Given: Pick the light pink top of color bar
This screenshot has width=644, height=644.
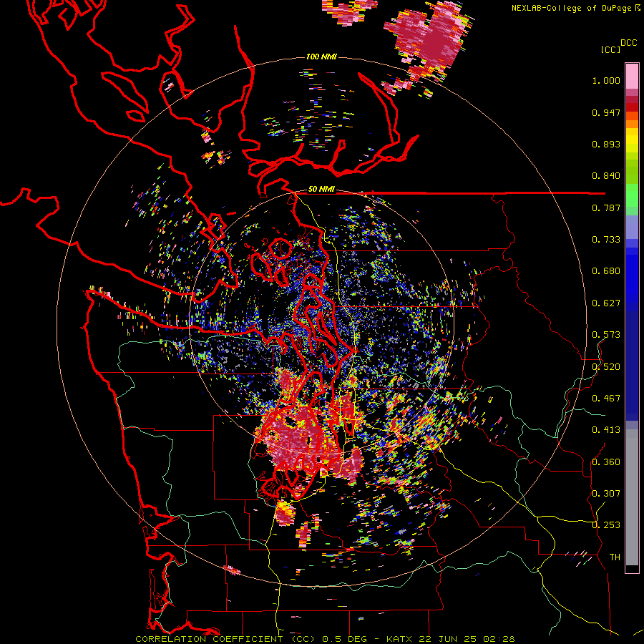Looking at the screenshot, I should (x=632, y=76).
